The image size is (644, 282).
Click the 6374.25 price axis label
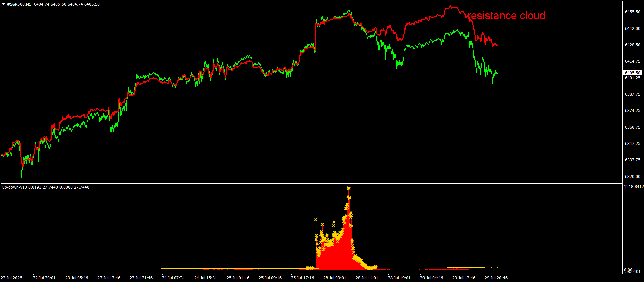click(632, 110)
